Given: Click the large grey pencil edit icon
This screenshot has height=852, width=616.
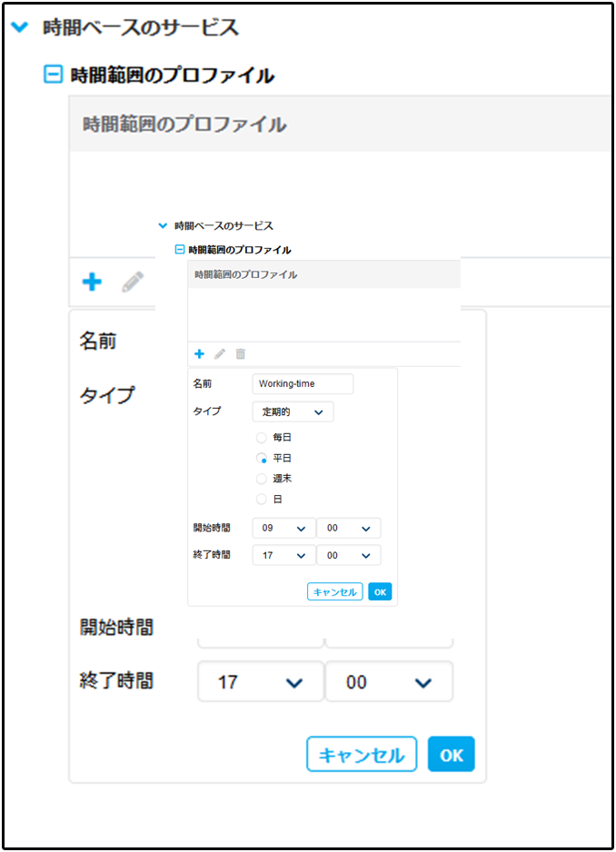Looking at the screenshot, I should coord(133,282).
